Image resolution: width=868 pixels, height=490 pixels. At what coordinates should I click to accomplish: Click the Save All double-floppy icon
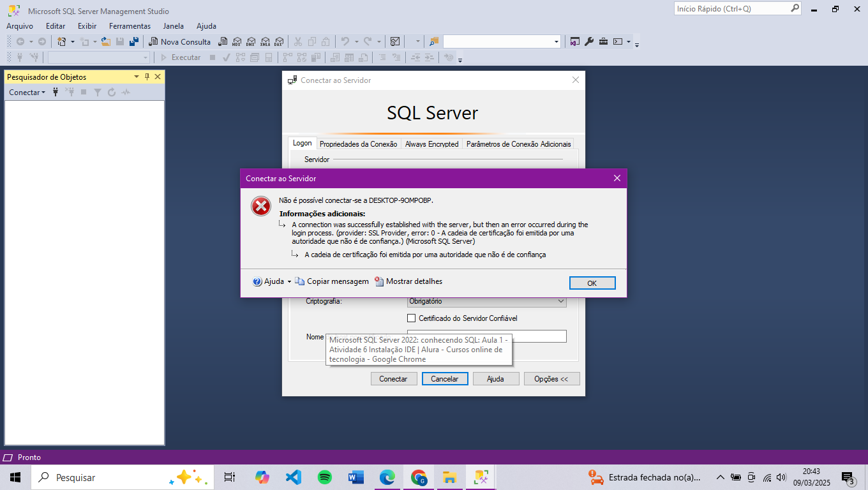click(134, 41)
